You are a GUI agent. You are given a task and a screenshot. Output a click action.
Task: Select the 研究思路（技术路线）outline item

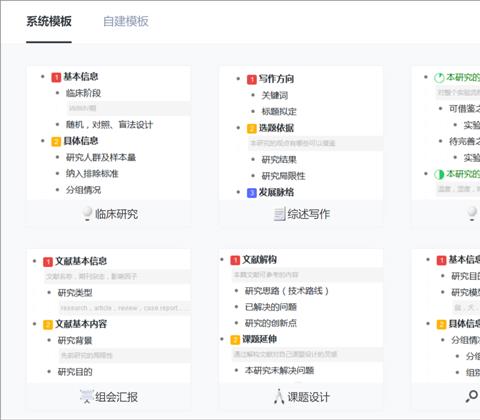287,291
